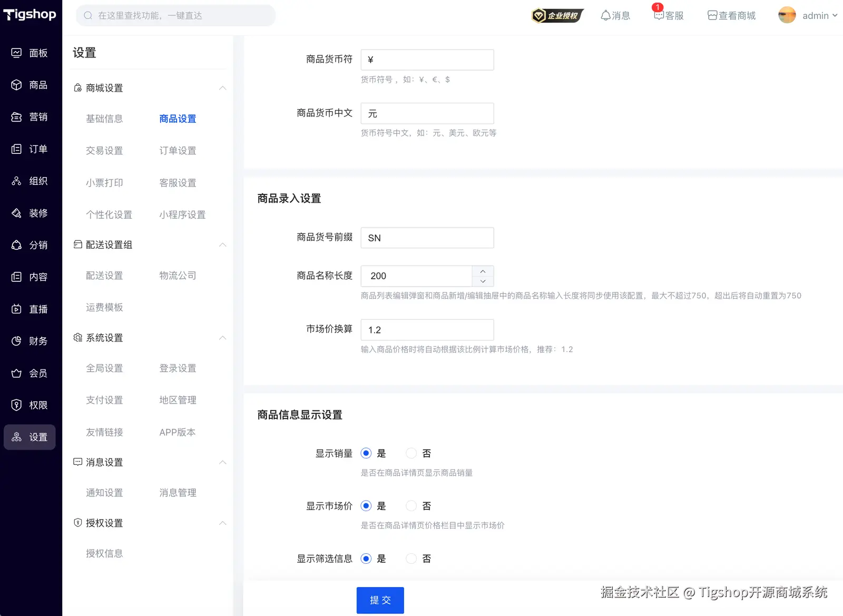The image size is (843, 616).
Task: Select 是 for 显示市场价
Action: click(x=366, y=506)
